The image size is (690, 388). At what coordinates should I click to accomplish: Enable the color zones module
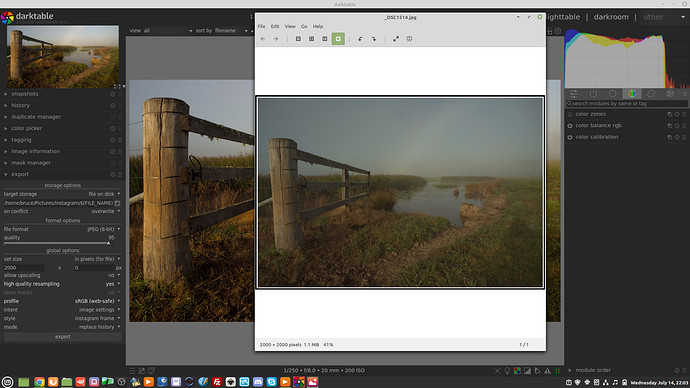[570, 114]
